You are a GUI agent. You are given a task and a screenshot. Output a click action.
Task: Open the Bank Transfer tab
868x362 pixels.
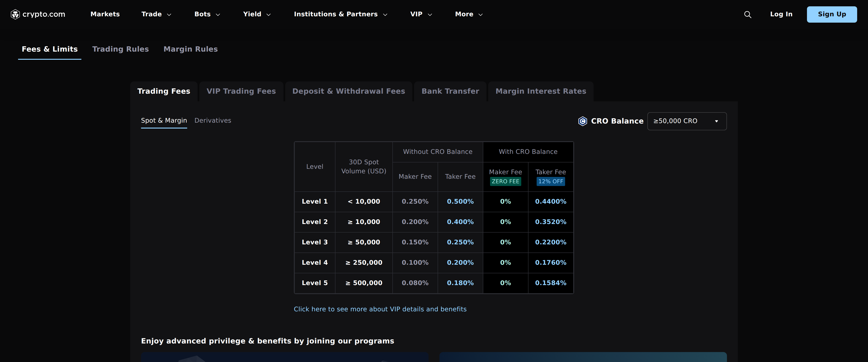pos(450,91)
